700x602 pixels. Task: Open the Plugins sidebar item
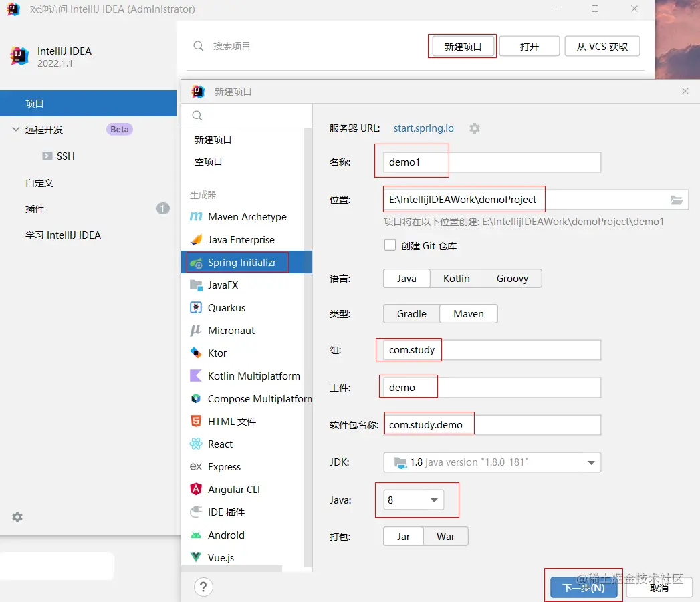(35, 209)
